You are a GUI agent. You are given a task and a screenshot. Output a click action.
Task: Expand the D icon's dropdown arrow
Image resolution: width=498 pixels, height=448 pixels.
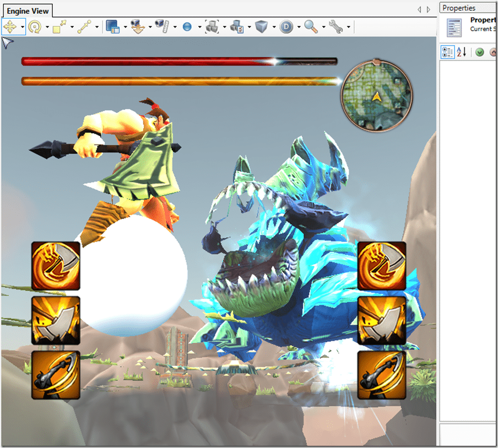(x=299, y=27)
